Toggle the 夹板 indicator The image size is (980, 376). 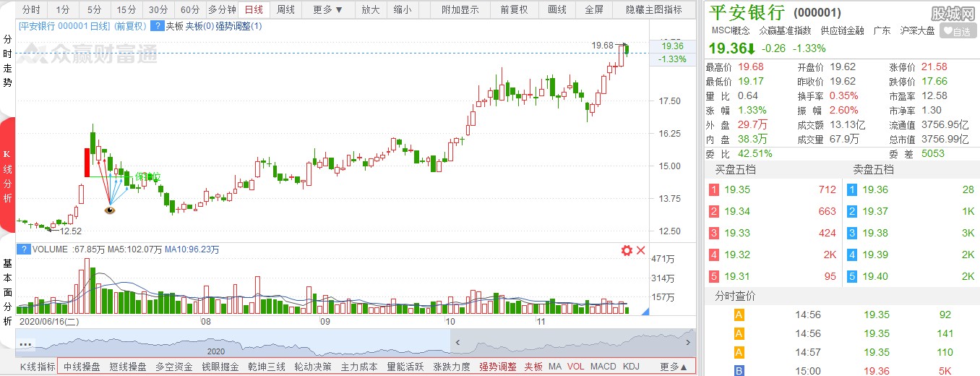click(533, 367)
